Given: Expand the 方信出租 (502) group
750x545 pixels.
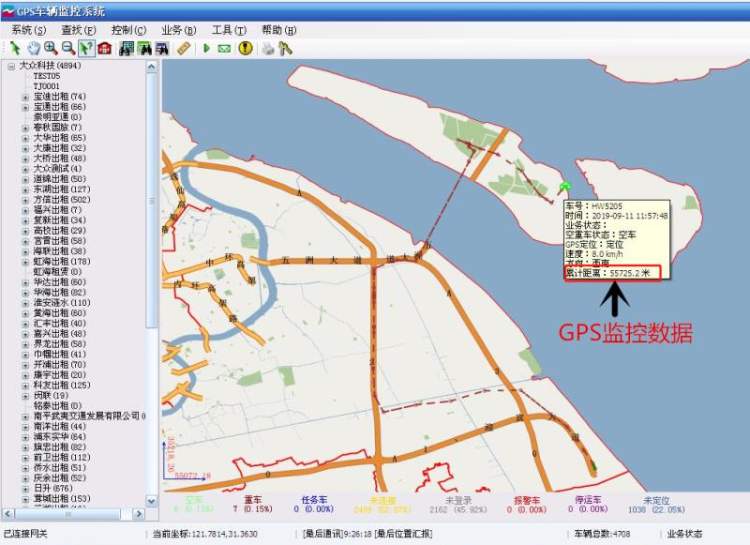Looking at the screenshot, I should pyautogui.click(x=26, y=200).
